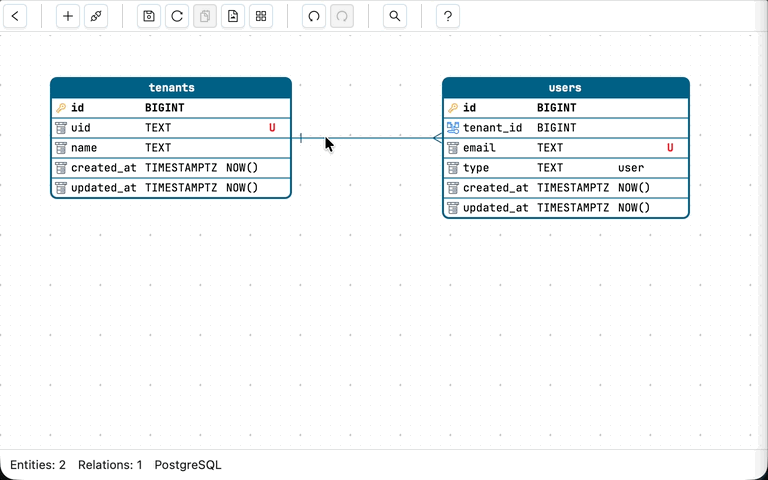Click the add relation connector icon

(x=96, y=16)
